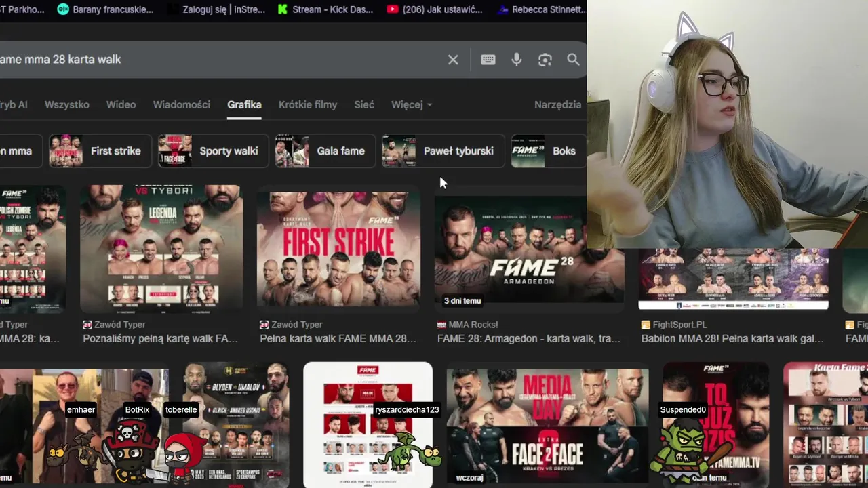Image resolution: width=868 pixels, height=488 pixels.
Task: Click the toberelle chat avatar name
Action: (181, 409)
